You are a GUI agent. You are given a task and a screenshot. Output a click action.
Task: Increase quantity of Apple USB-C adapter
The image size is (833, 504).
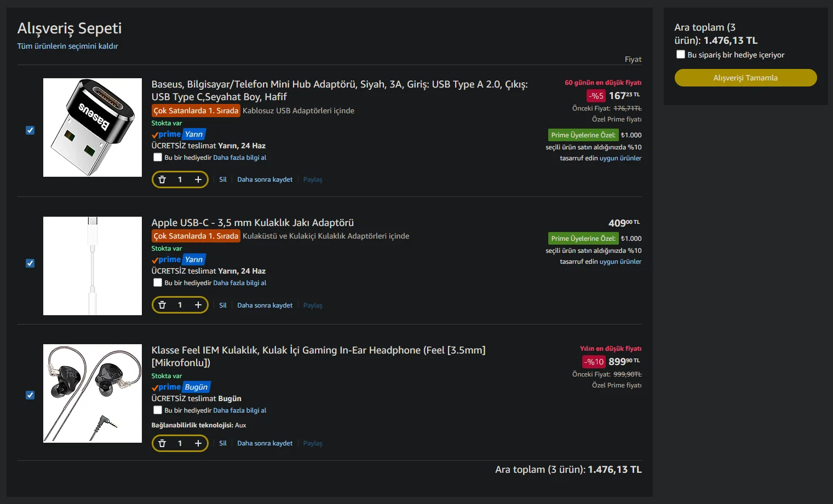(x=198, y=305)
